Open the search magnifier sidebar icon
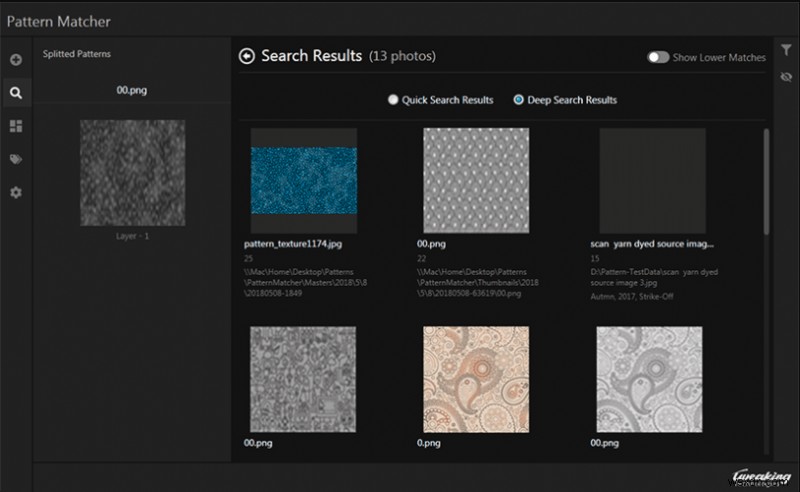The width and height of the screenshot is (800, 492). click(16, 93)
